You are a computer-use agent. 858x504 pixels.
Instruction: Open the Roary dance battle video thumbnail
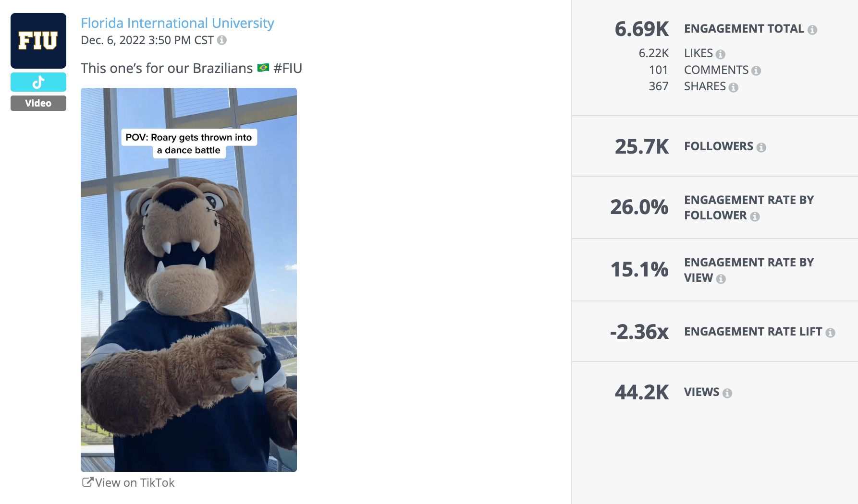[x=188, y=278]
